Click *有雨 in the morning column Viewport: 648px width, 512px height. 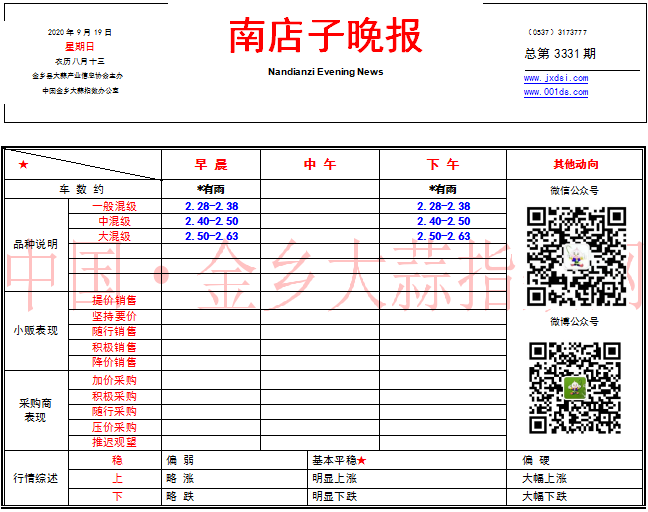tap(211, 189)
